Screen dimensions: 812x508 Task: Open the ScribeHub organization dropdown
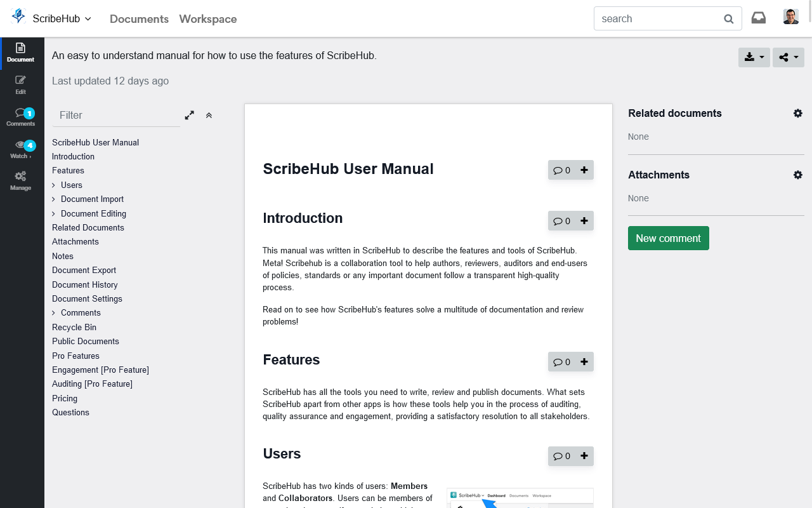[62, 19]
